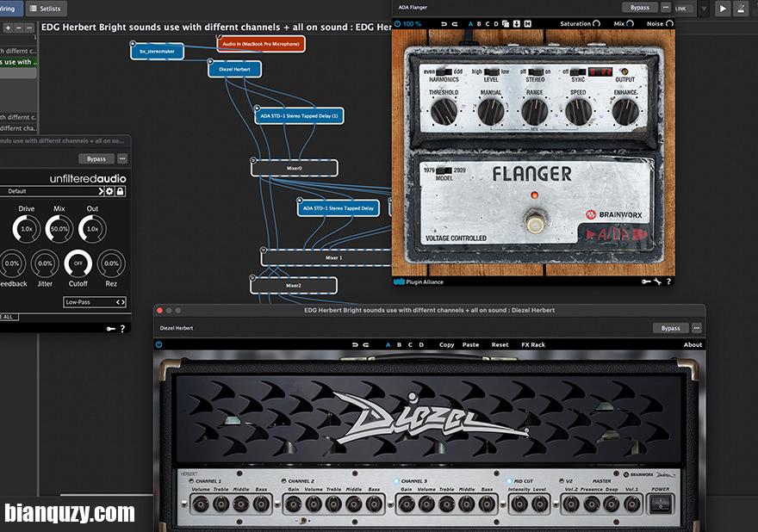Click redo arrow in Diezel Herbert toolbar
758x532 pixels.
pyautogui.click(x=366, y=344)
